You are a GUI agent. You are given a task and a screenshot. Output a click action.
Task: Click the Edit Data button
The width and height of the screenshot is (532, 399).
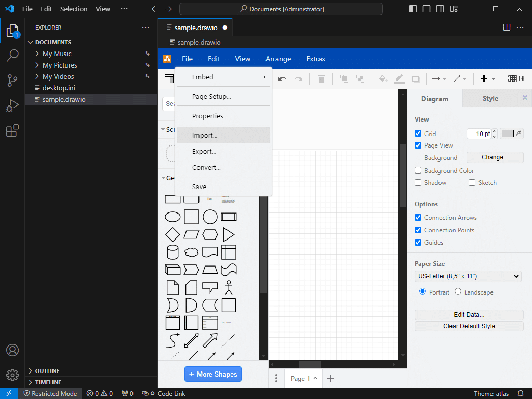tap(469, 314)
